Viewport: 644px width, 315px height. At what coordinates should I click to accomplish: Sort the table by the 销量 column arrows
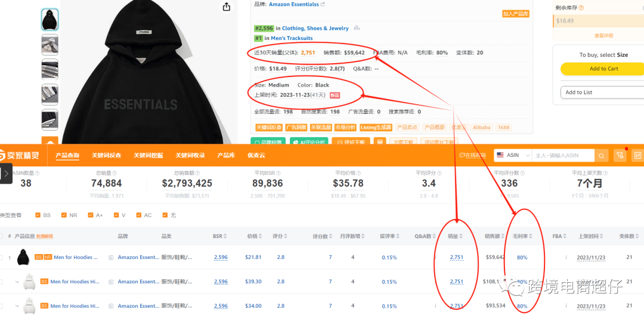(x=461, y=236)
